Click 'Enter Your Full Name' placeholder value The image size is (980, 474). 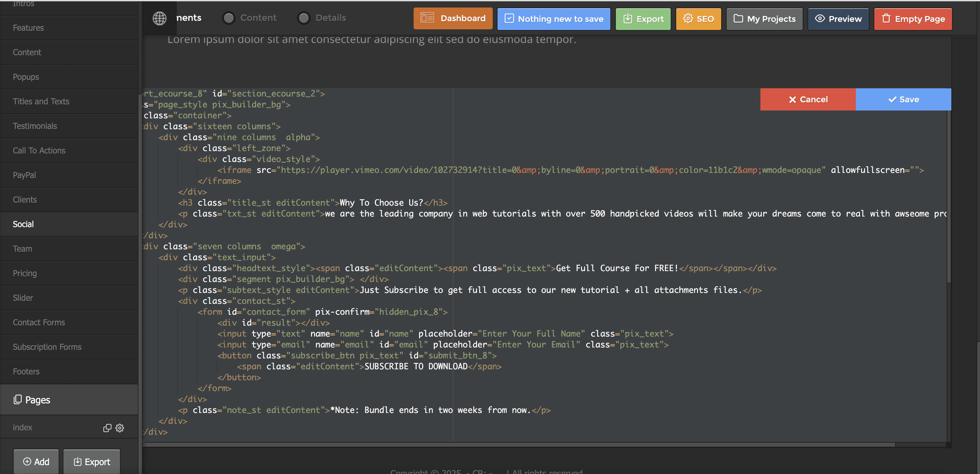(532, 334)
